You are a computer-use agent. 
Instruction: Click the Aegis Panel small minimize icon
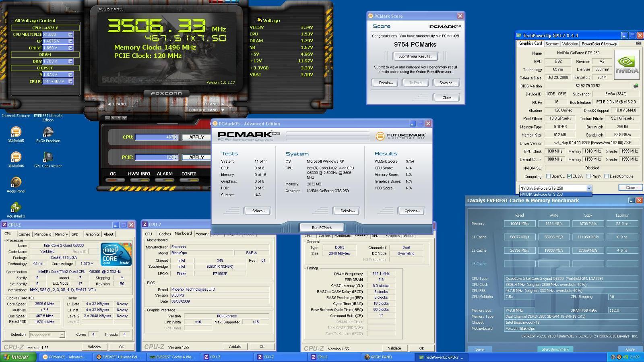click(x=107, y=118)
